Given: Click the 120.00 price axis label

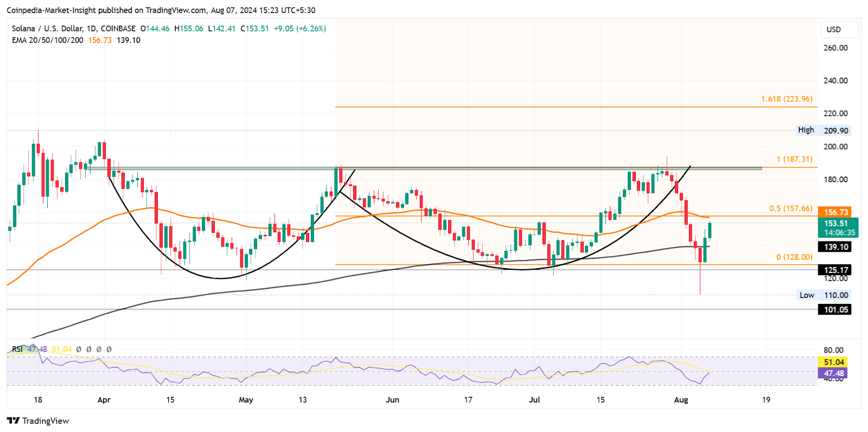Looking at the screenshot, I should pos(835,278).
